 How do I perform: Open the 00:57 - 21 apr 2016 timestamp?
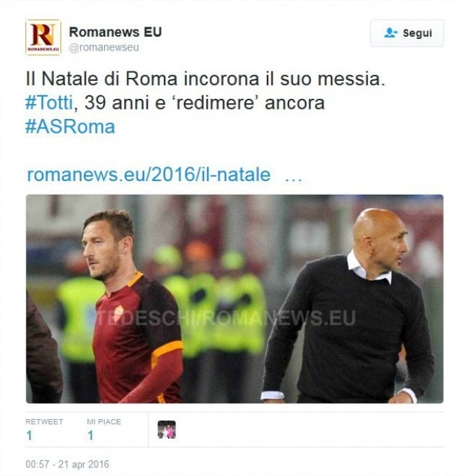[67, 464]
